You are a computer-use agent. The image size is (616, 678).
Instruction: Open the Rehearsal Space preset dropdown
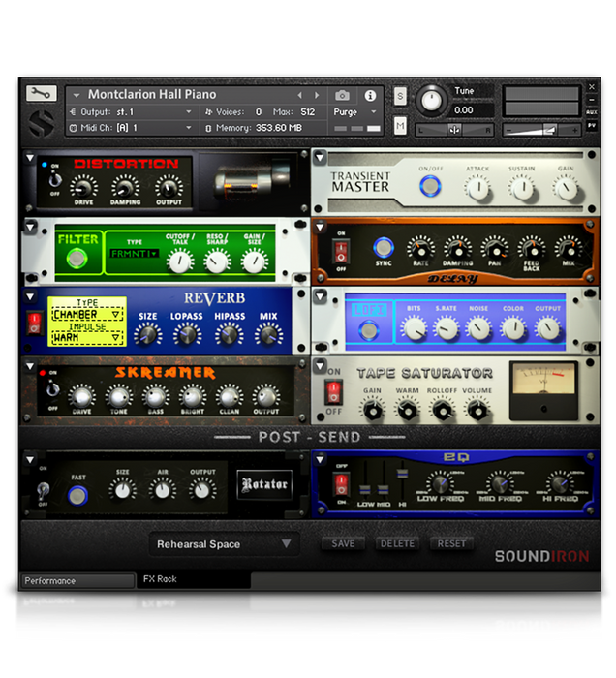point(225,544)
